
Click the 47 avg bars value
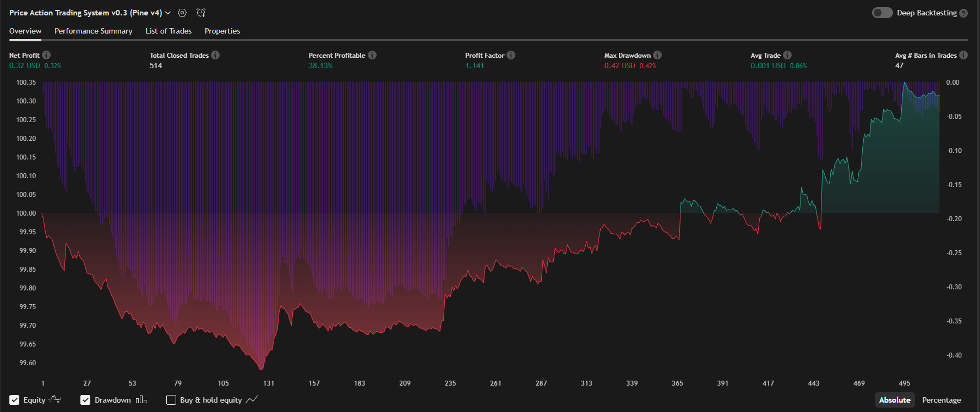click(899, 65)
